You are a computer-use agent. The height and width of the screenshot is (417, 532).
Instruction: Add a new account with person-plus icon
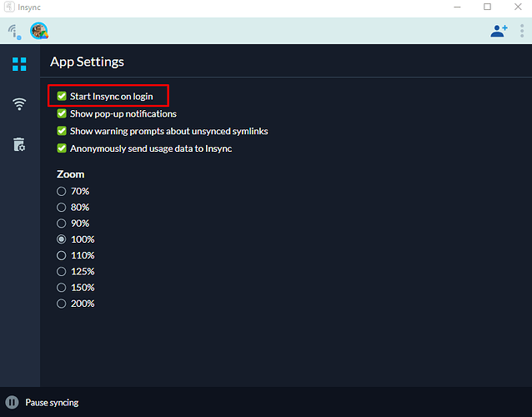[x=499, y=31]
